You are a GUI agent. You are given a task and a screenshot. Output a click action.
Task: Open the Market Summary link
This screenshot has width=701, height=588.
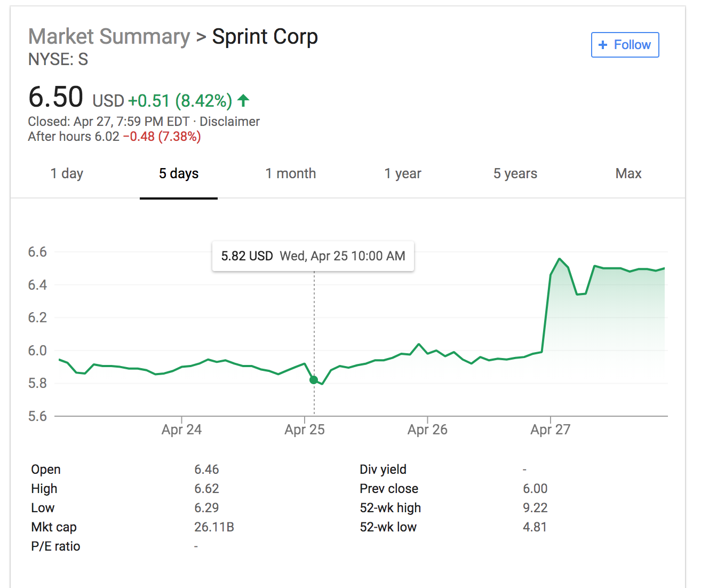click(109, 37)
